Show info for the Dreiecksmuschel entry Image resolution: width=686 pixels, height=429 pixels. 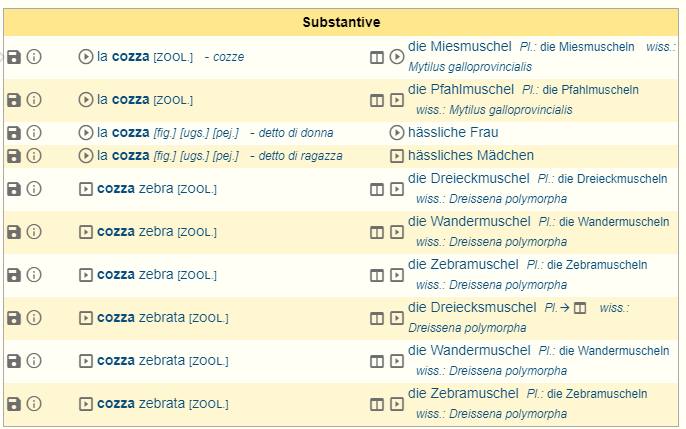point(34,318)
